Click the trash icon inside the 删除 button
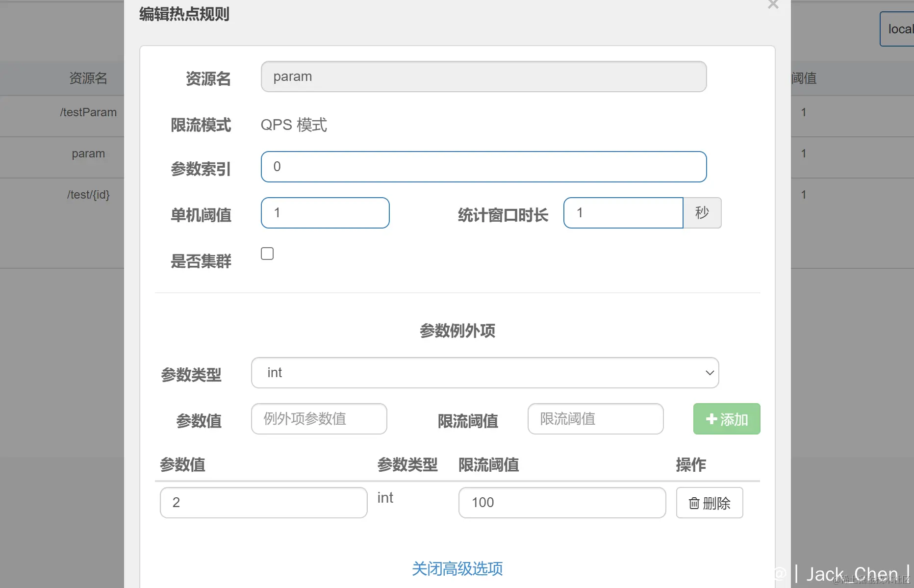914x588 pixels. pos(694,503)
